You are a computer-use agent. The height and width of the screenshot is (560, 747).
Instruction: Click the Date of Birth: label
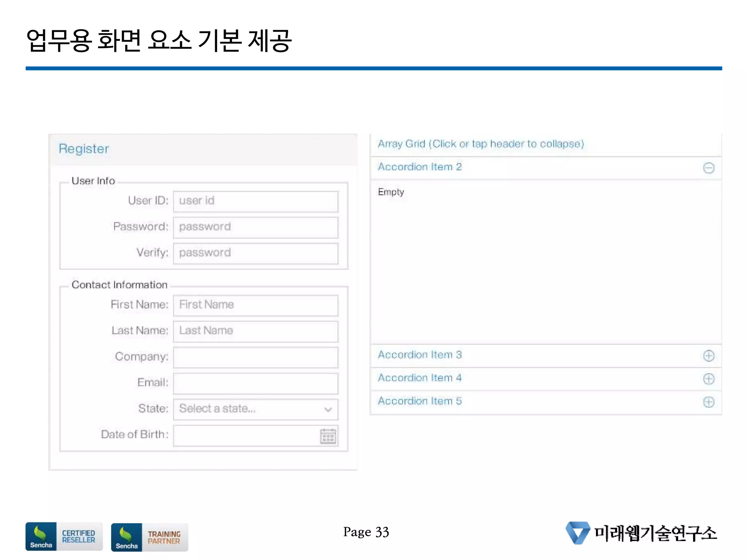(135, 435)
